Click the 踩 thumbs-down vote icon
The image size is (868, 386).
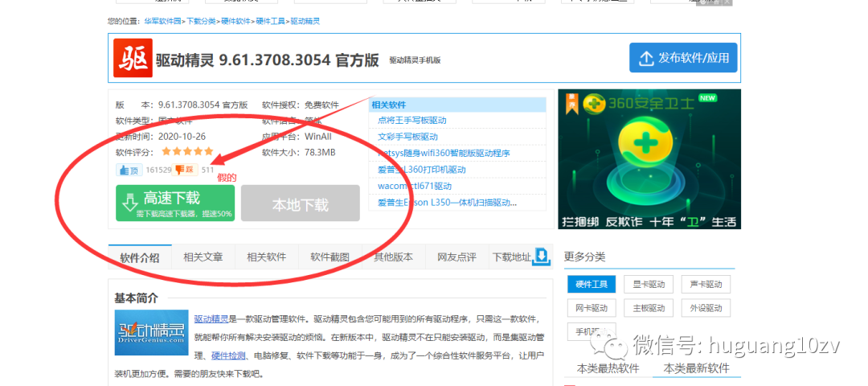pyautogui.click(x=186, y=170)
